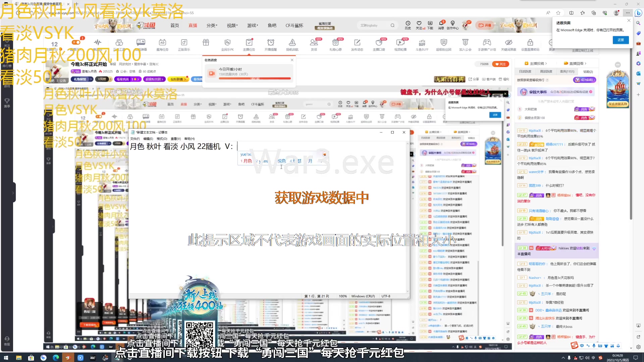Expand the 分类 dropdown in navigation
Screen dimensions: 644x362
tap(212, 25)
